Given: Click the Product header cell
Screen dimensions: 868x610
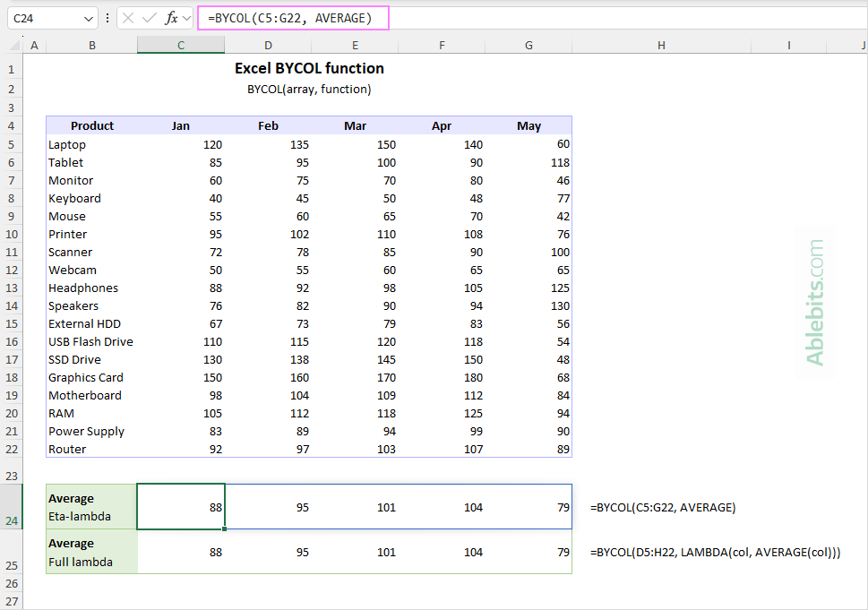Looking at the screenshot, I should point(91,126).
